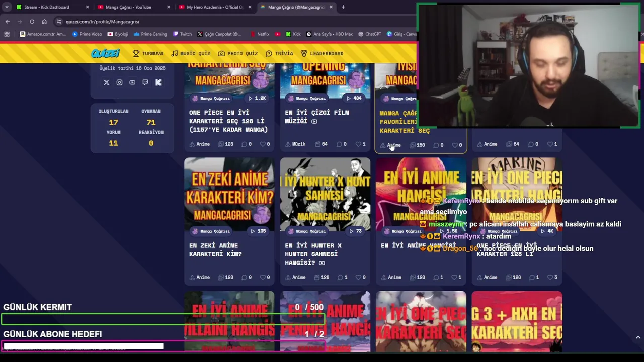Like the One Piece 128 Lİ (1157) quiz
Viewport: 644px width, 362px height.
(x=265, y=144)
